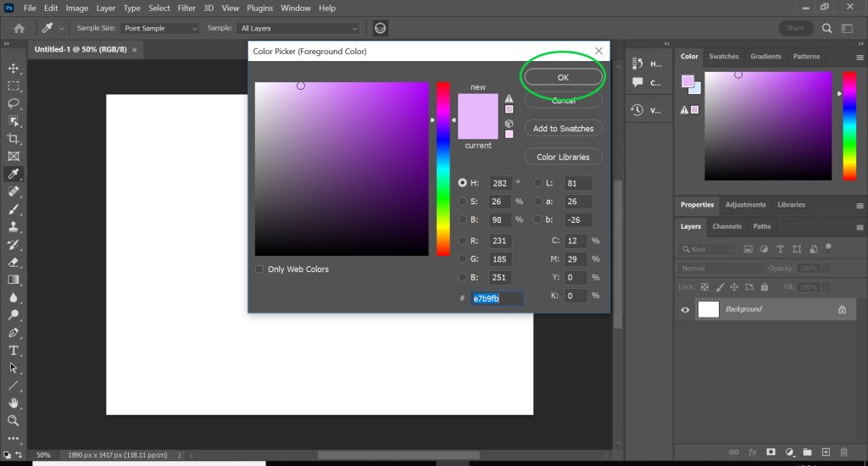The image size is (868, 466).
Task: Select the Move tool
Action: [14, 68]
